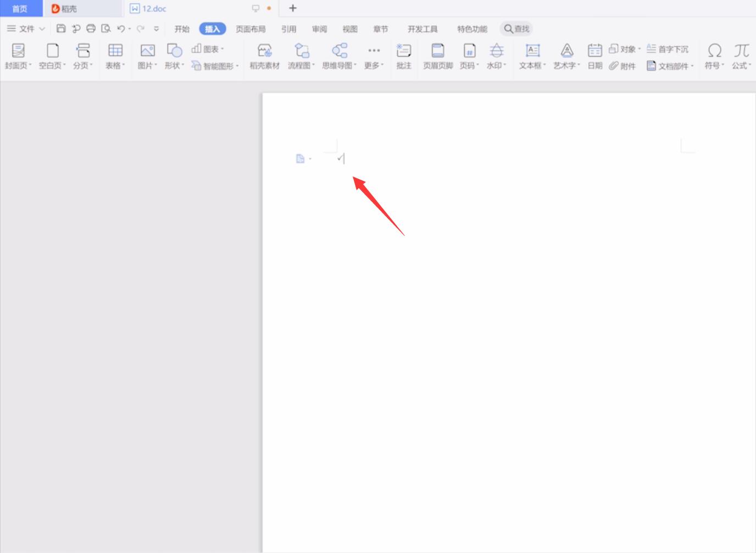Insert a page break (分页)
Image resolution: width=756 pixels, height=553 pixels.
click(x=83, y=57)
